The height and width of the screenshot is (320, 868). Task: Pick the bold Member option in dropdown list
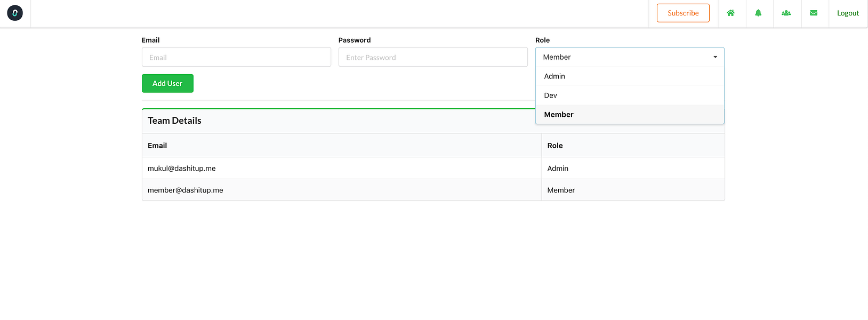tap(559, 115)
